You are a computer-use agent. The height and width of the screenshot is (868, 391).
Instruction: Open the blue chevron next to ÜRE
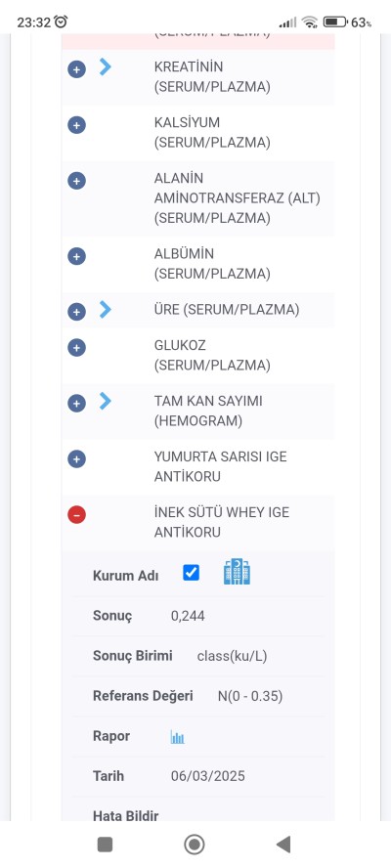[x=106, y=310]
